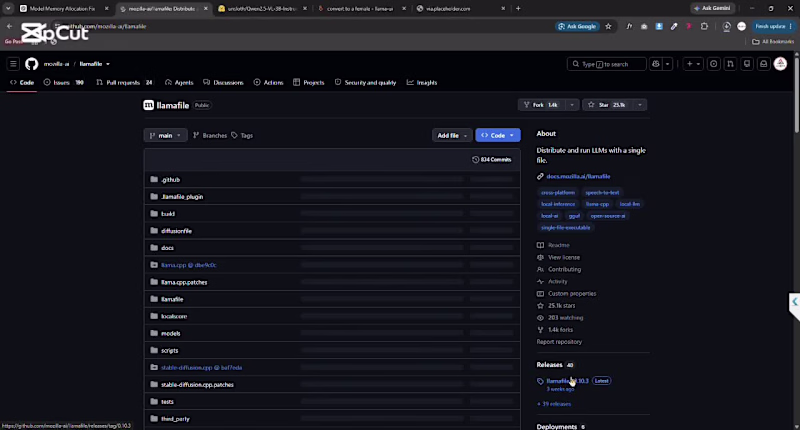Open the GitHub global navigation hamburger menu
This screenshot has height=430, width=800.
[13, 64]
